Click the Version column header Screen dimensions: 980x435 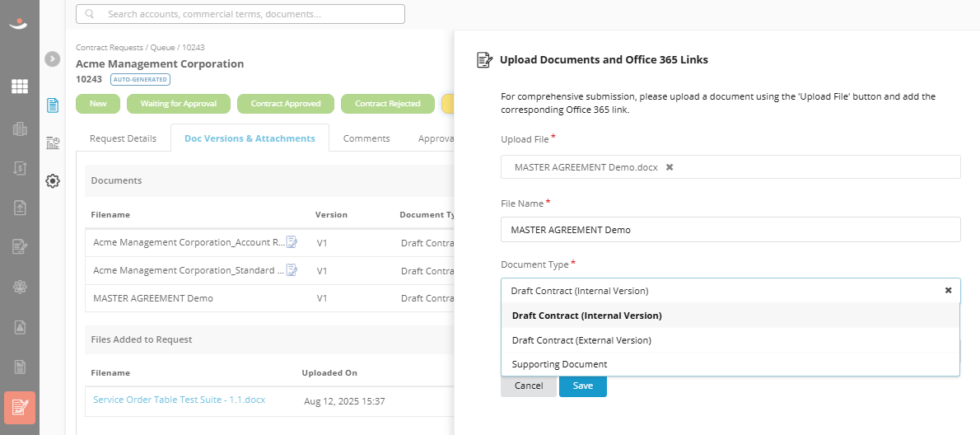[x=331, y=214]
